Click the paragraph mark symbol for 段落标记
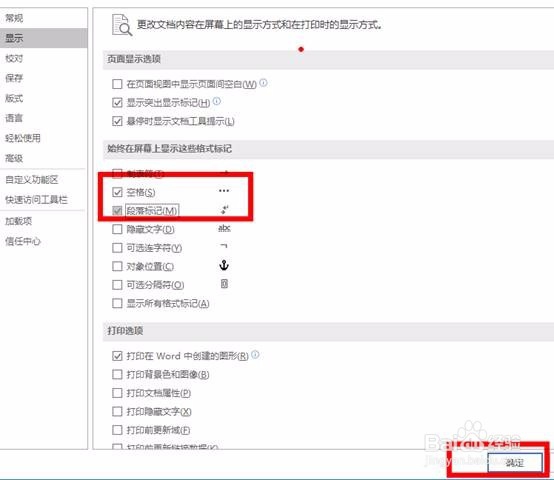Image resolution: width=554 pixels, height=480 pixels. click(x=224, y=209)
